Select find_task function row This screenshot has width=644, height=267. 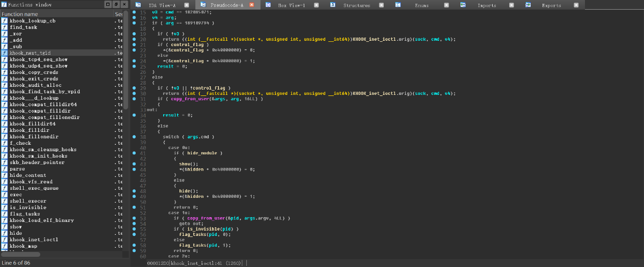62,27
